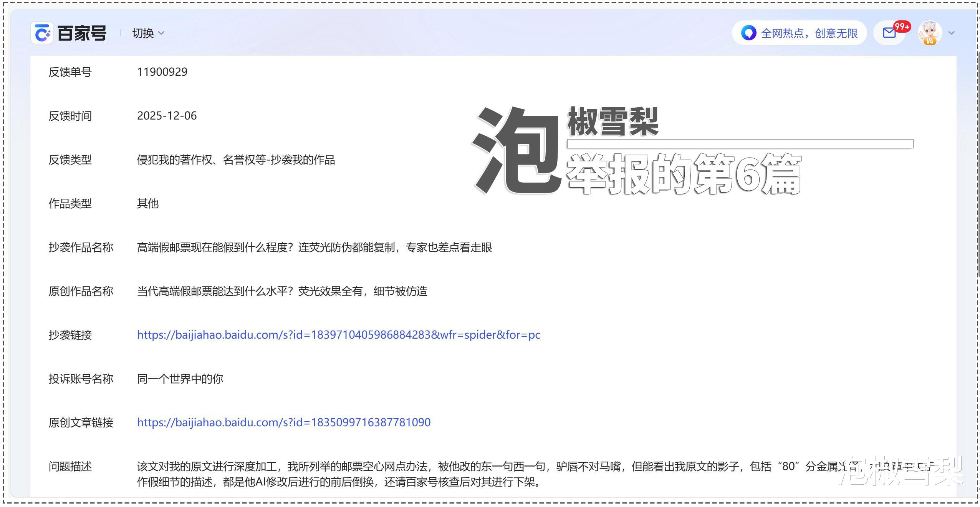
Task: Click the 百家号 wordmark text
Action: click(82, 33)
